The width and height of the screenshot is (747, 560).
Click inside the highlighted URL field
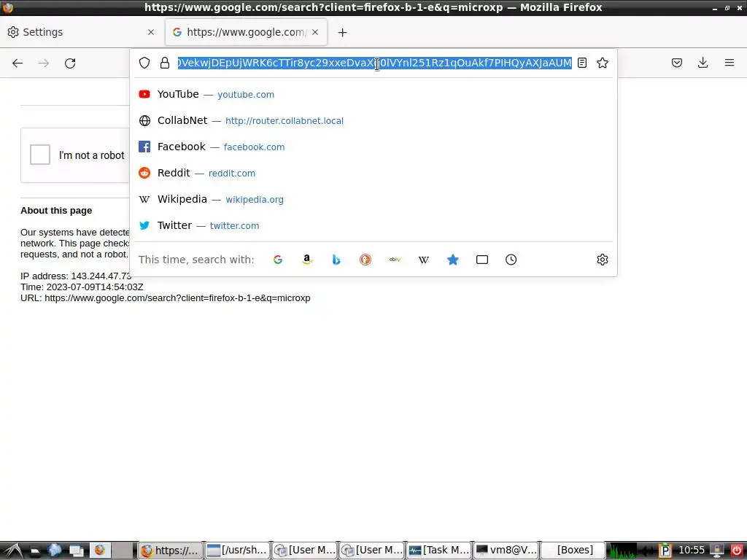coord(374,63)
